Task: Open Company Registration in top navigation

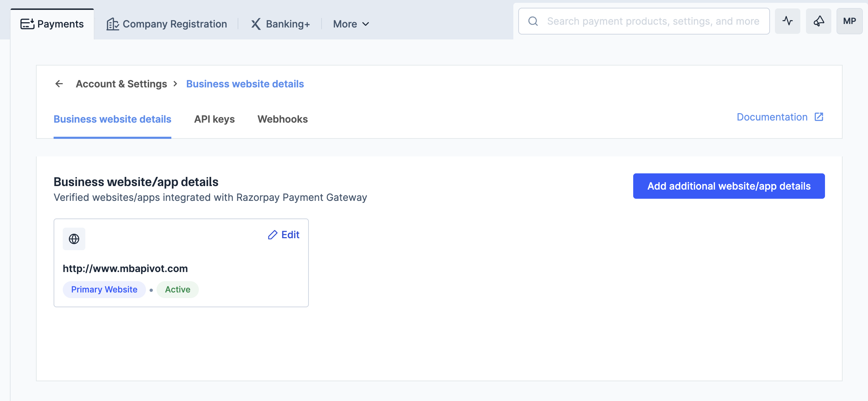Action: click(167, 24)
